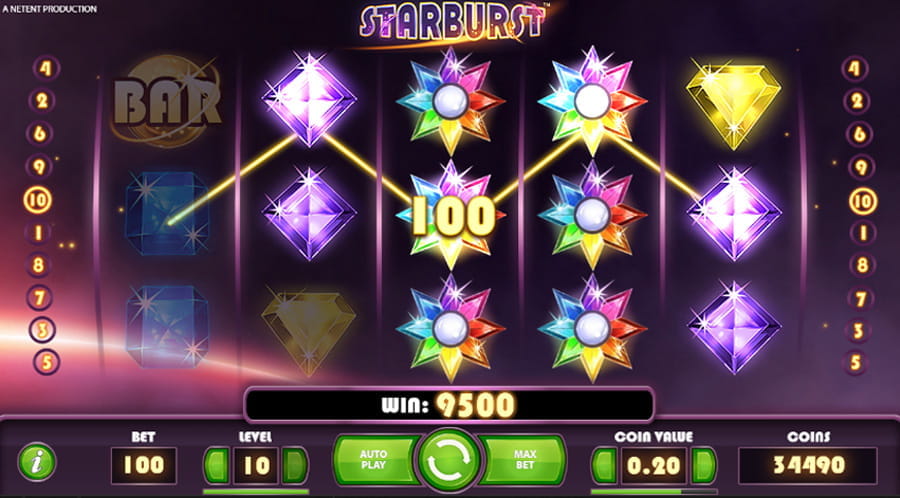Decrease the bet level with left arrow
The image size is (900, 498).
point(216,465)
